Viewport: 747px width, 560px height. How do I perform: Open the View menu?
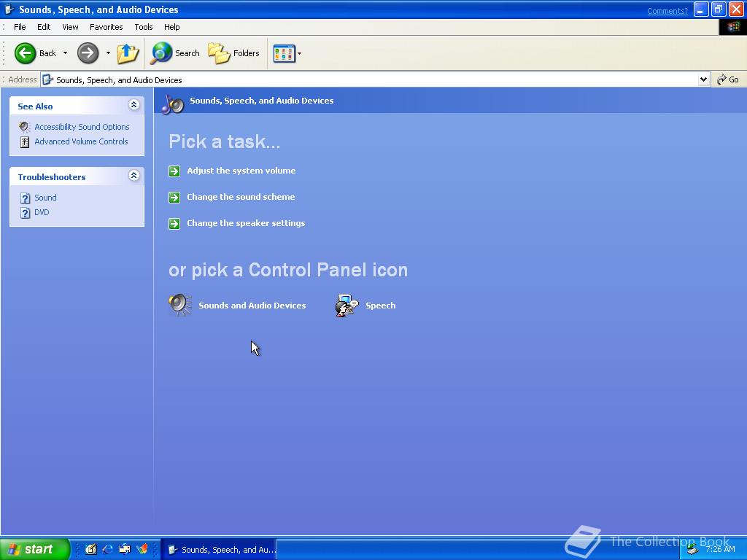70,27
